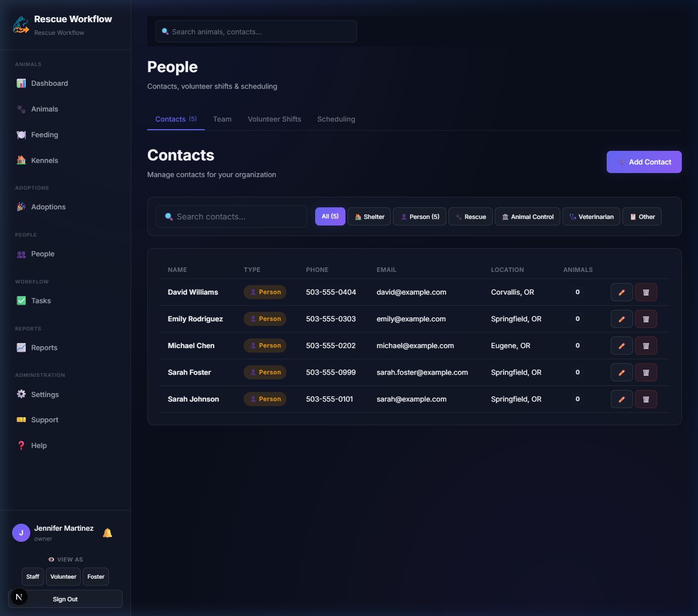Click the Add Contact button
The image size is (698, 616).
click(644, 162)
